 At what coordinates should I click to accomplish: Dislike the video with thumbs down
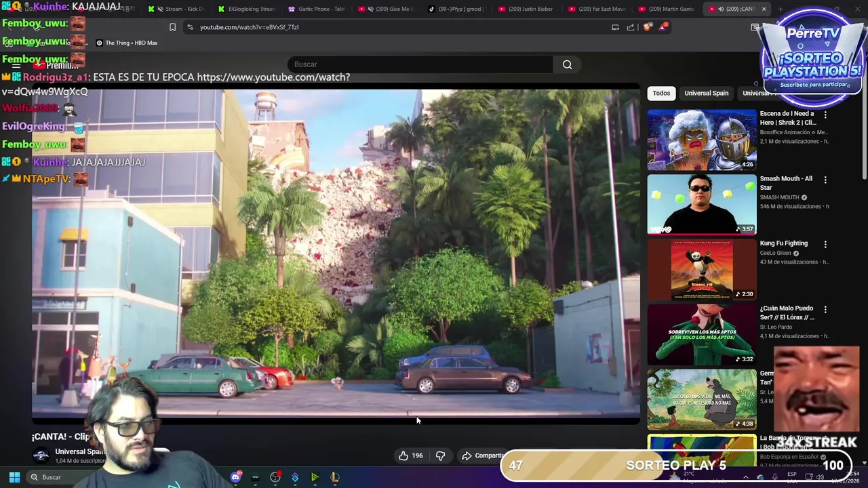tap(440, 455)
